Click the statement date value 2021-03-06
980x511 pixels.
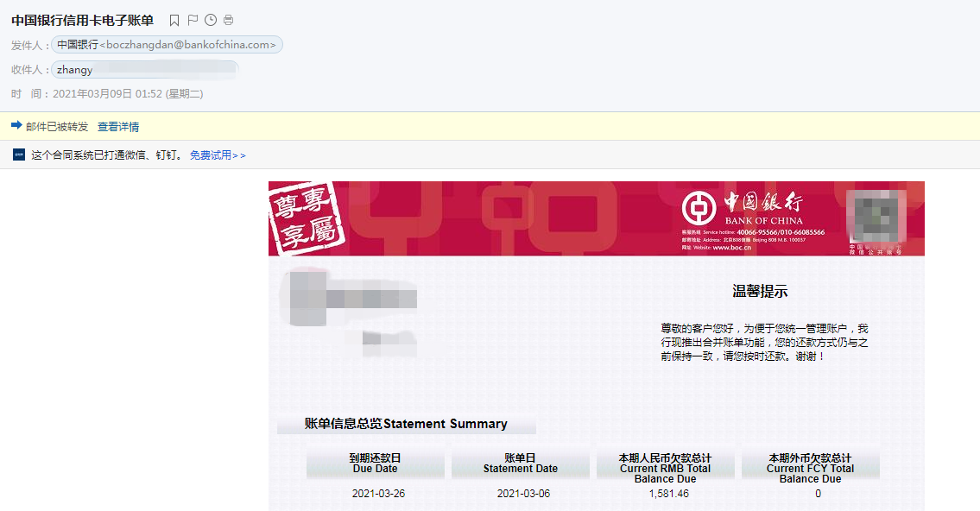click(x=523, y=494)
